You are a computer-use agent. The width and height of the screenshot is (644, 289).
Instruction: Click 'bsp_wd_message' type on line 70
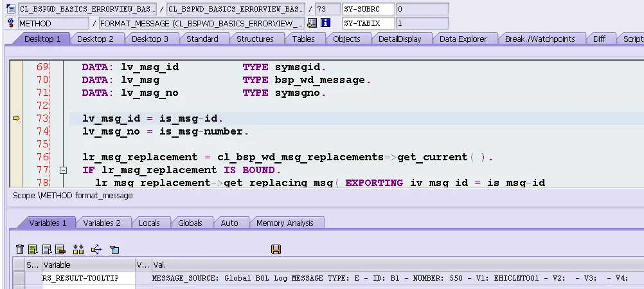click(320, 80)
